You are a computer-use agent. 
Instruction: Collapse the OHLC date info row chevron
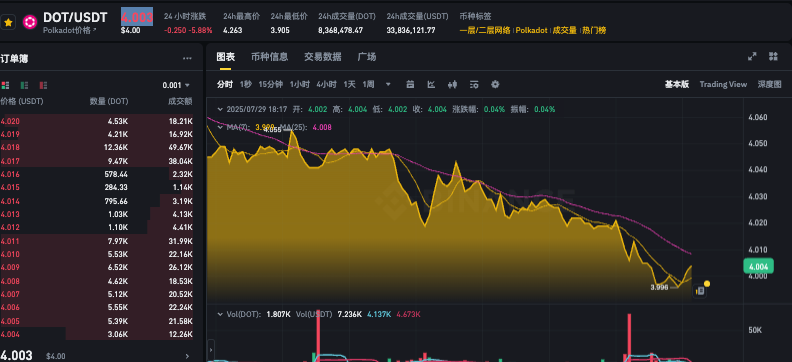coord(219,109)
